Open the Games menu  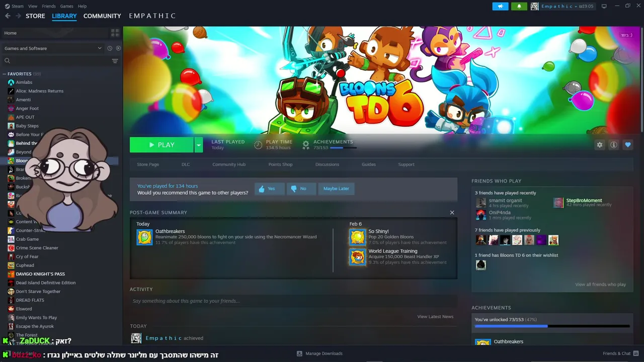[x=66, y=6]
